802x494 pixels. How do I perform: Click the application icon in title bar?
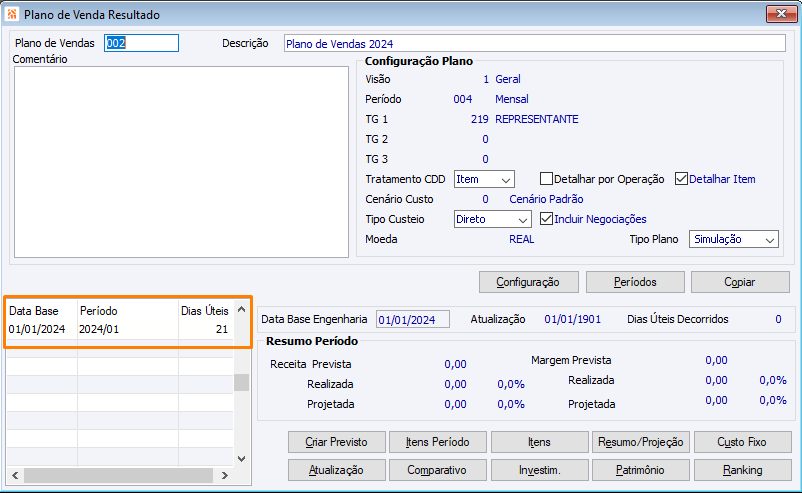11,15
